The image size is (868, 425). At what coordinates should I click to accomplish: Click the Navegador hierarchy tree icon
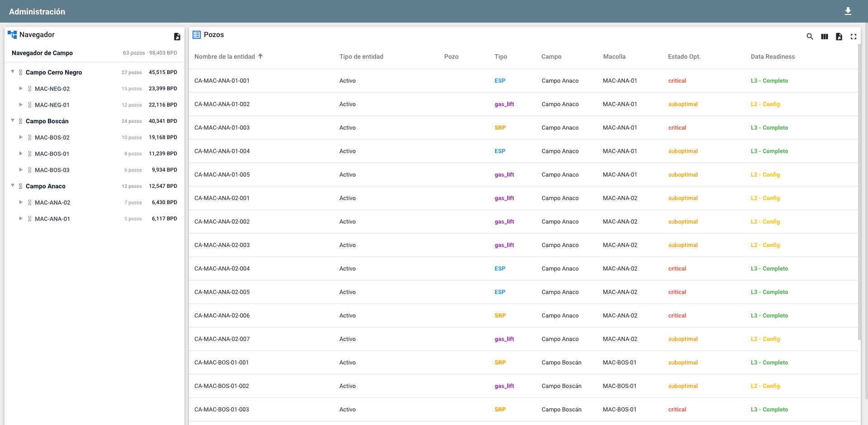tap(12, 35)
